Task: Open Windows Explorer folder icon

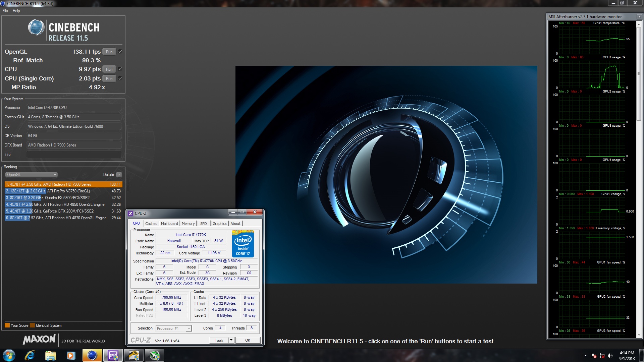Action: pyautogui.click(x=50, y=355)
